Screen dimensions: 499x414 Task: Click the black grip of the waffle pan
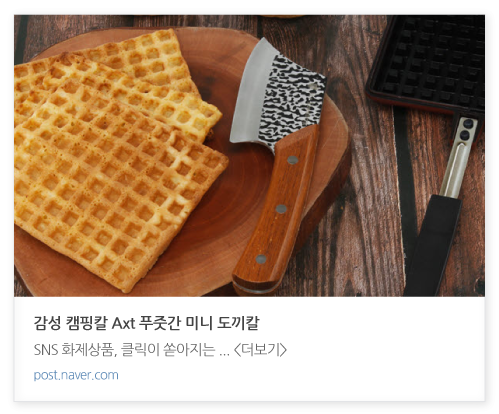tap(433, 246)
